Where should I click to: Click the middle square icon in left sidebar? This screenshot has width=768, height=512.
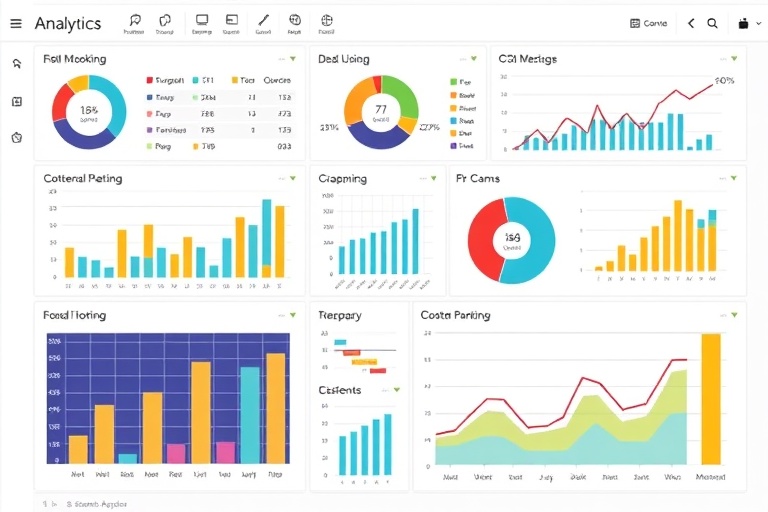coord(16,101)
